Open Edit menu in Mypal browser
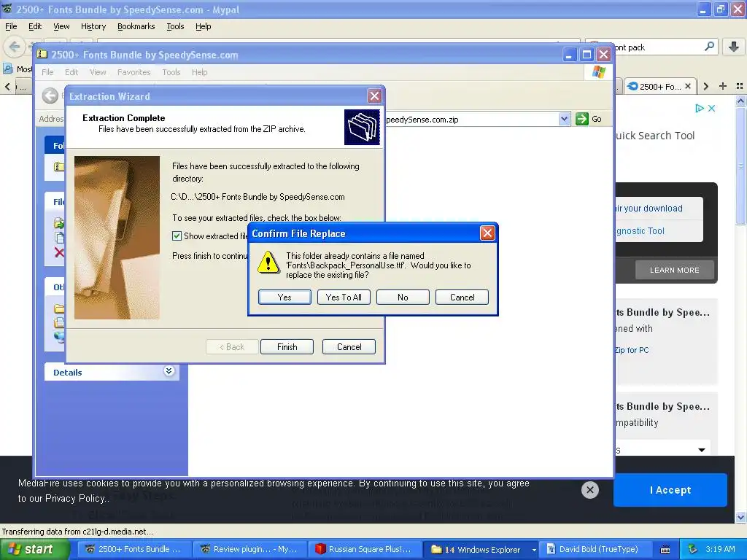Screen dimensions: 747x560 click(x=35, y=26)
